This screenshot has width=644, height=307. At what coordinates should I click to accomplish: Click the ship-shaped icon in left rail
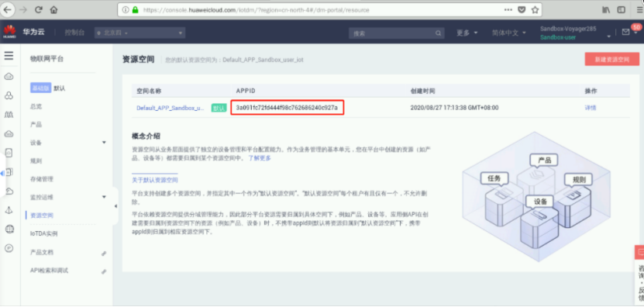[x=9, y=210]
